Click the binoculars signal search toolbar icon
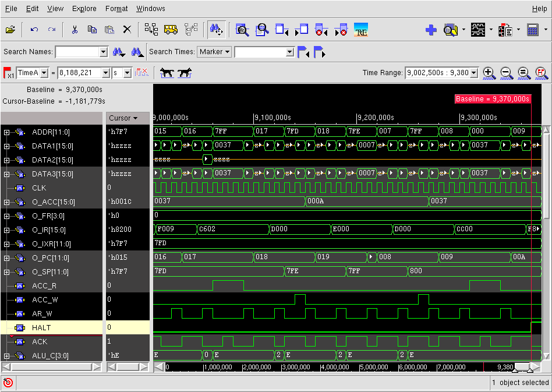This screenshot has width=552, height=392. 216,30
